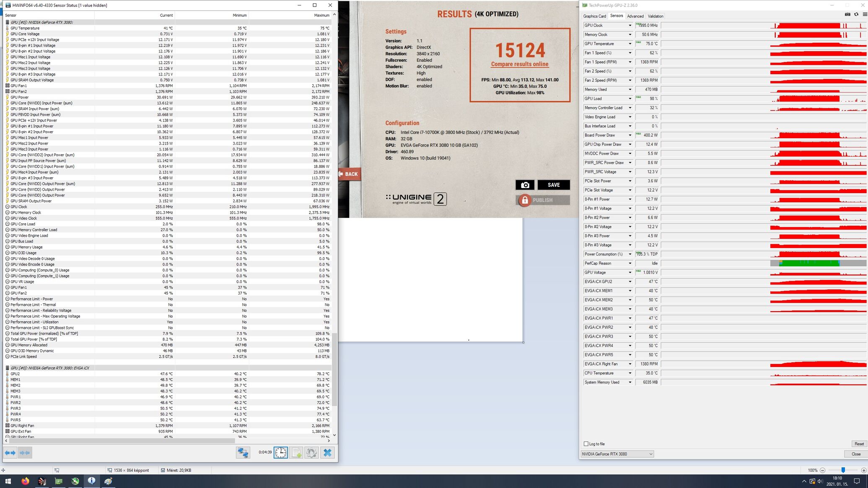868x488 pixels.
Task: Enable Log to file checkbox
Action: 586,444
